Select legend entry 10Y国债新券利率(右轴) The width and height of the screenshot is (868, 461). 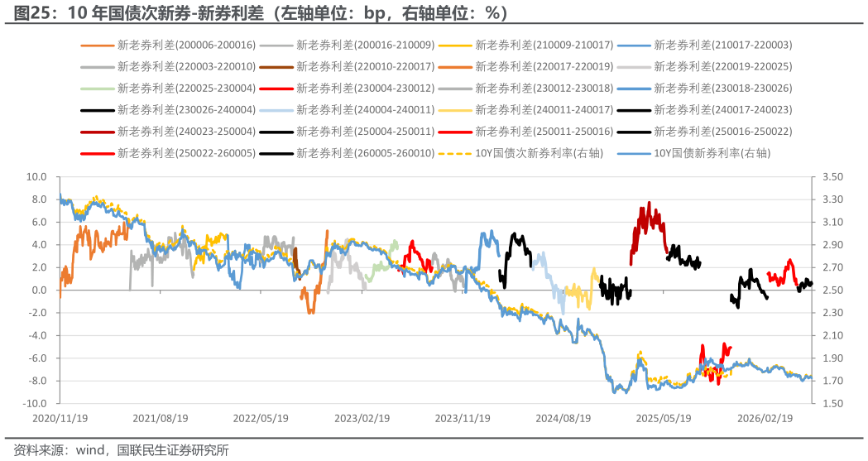(693, 153)
